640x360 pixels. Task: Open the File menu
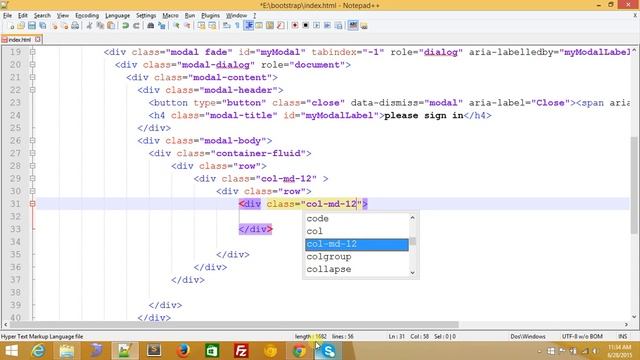7,16
